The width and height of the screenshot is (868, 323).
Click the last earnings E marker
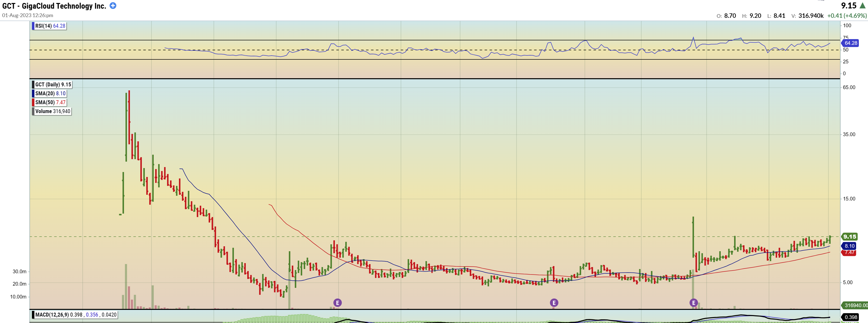[694, 302]
